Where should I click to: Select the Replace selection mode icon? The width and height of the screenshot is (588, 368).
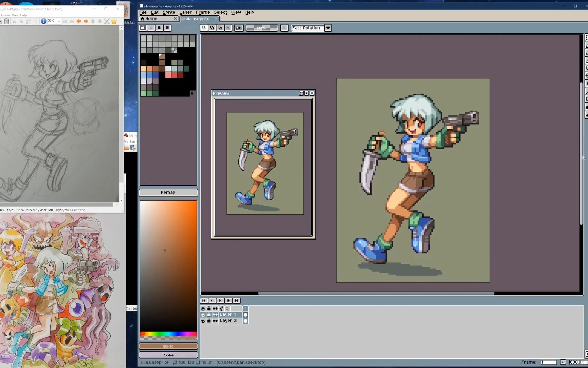point(203,28)
